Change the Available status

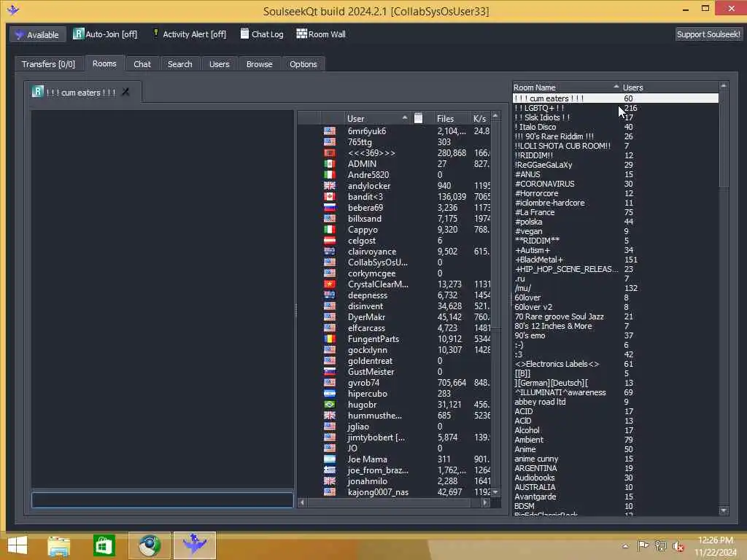tap(37, 34)
